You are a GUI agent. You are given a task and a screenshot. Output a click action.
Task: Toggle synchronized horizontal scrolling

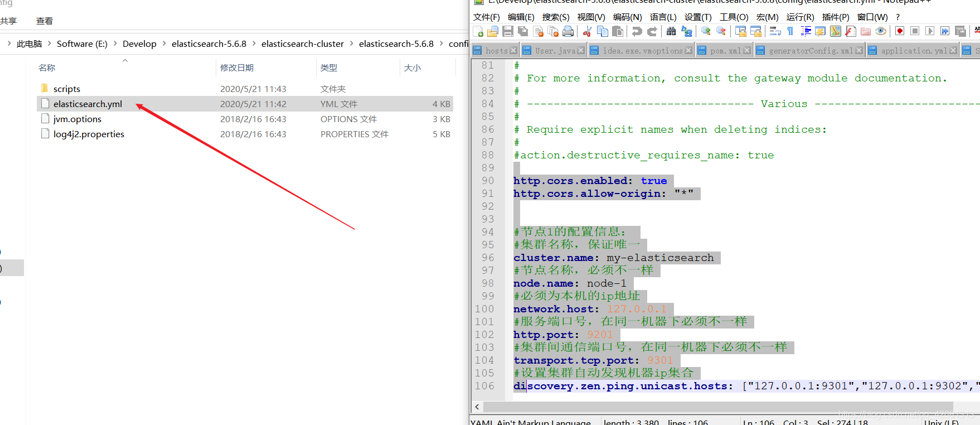click(756, 31)
